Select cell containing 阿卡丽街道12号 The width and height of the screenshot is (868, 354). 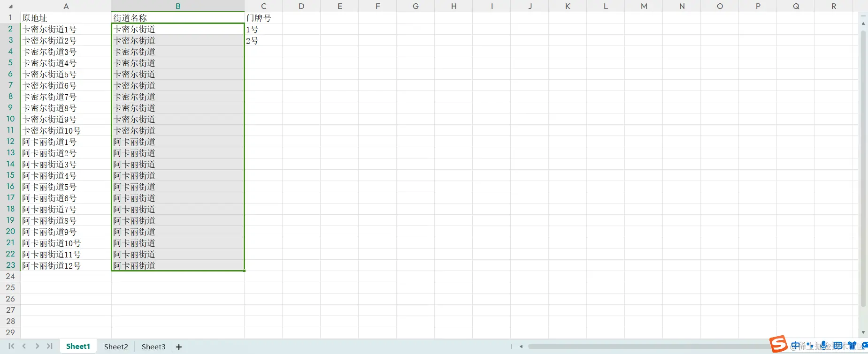(x=66, y=265)
